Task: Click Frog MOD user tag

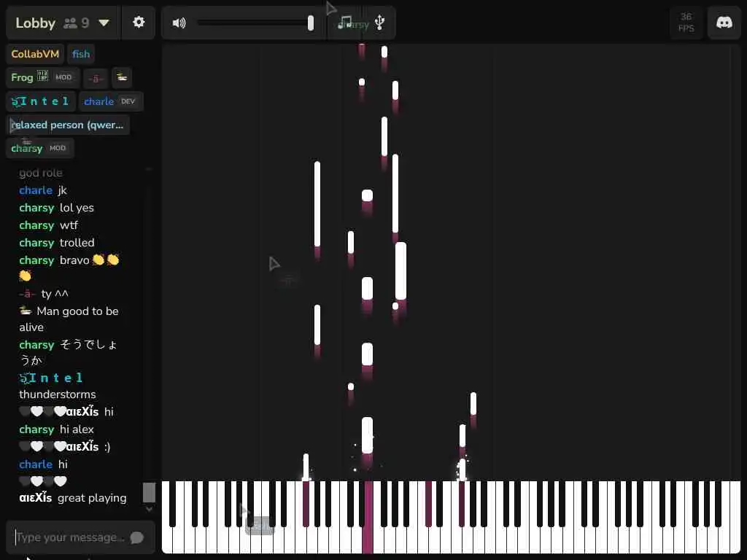Action: click(42, 77)
